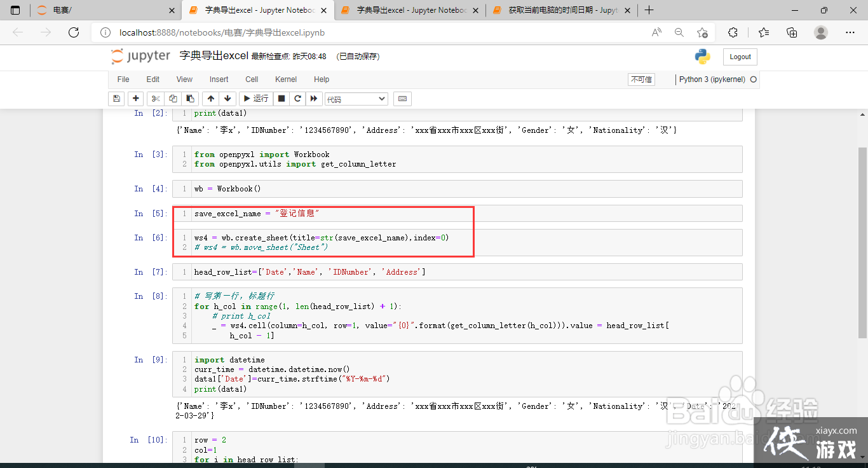Switch to the 电赛/ browser tab
This screenshot has height=468, width=868.
tap(106, 10)
